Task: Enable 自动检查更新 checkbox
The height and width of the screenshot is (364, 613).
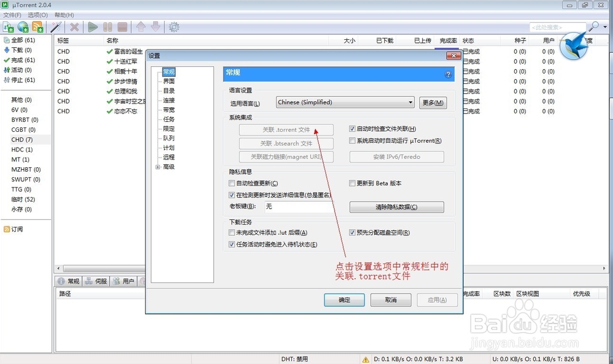Action: point(232,183)
